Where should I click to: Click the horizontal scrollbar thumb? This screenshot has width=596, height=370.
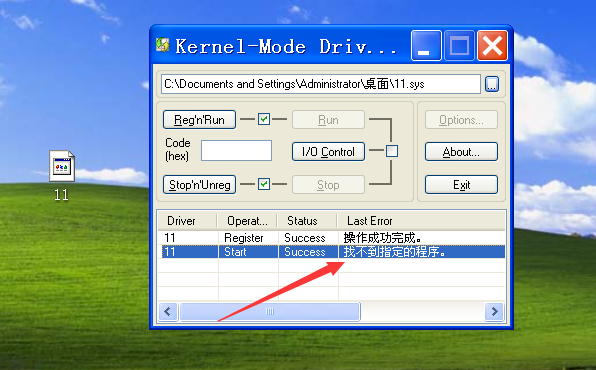coord(270,312)
